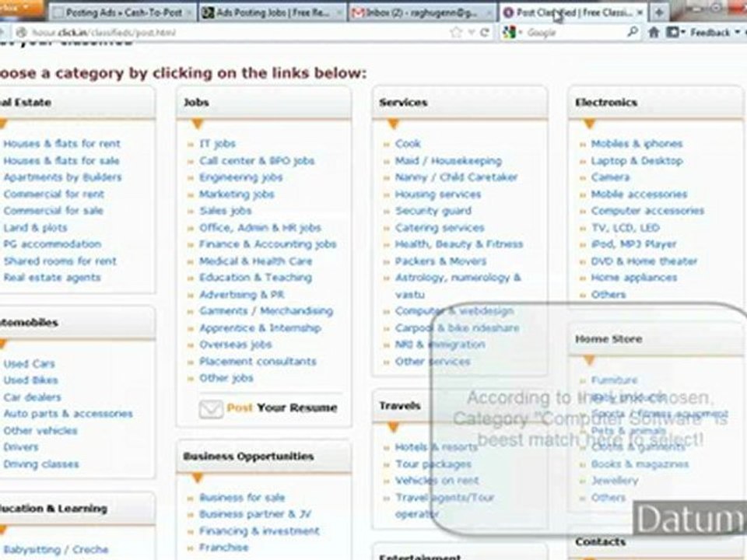747x560 pixels.
Task: Select Catering services category
Action: click(440, 228)
